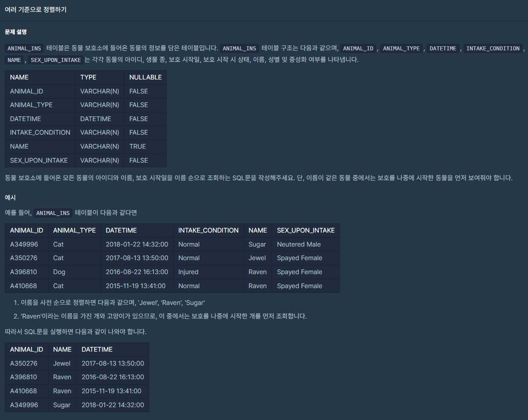Click the 'Jewel' name in the result table
The width and height of the screenshot is (528, 420).
click(x=62, y=364)
